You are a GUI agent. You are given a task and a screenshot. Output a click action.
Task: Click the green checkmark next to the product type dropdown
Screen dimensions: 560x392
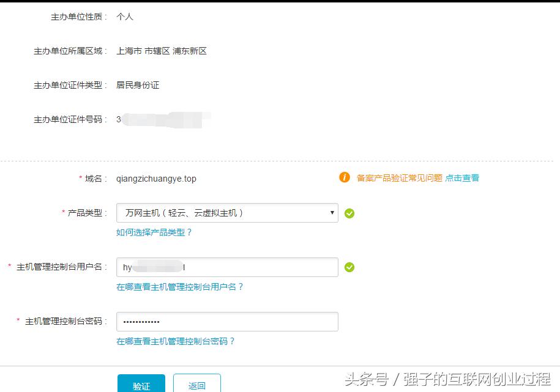click(x=349, y=213)
